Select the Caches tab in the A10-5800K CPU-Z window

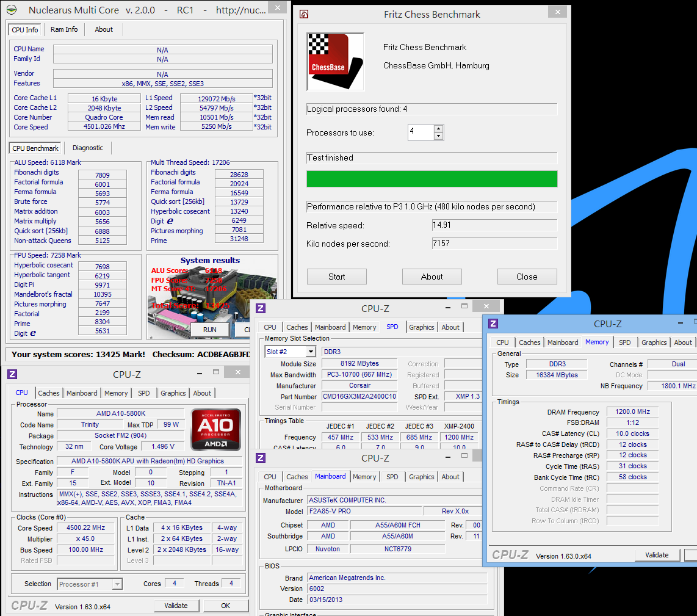point(48,393)
